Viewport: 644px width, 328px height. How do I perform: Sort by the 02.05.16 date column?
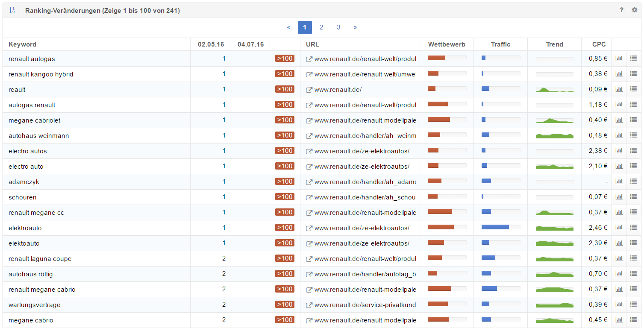click(211, 44)
